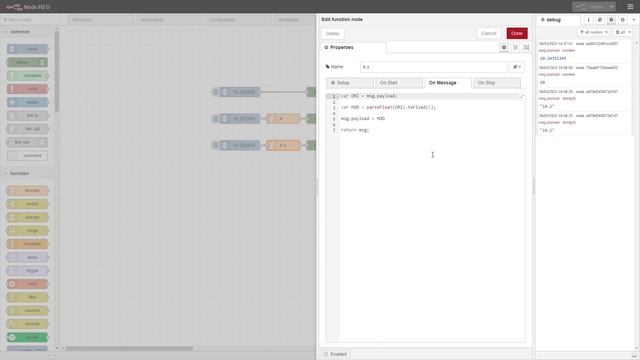Screen dimensions: 640x360
Task: Cancel the function node edit
Action: pyautogui.click(x=488, y=33)
